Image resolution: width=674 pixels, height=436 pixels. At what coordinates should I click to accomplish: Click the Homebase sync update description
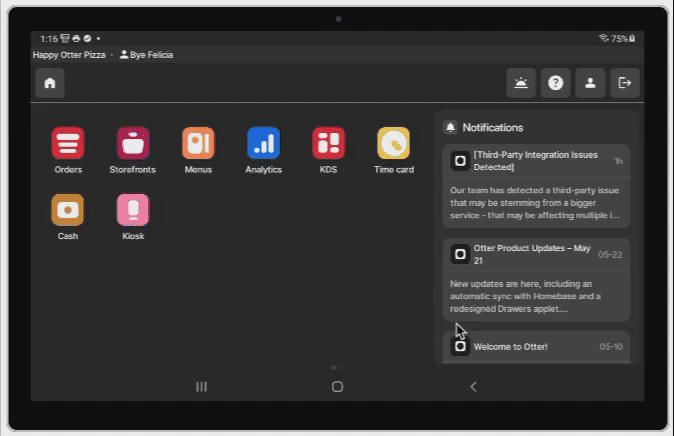[x=525, y=296]
